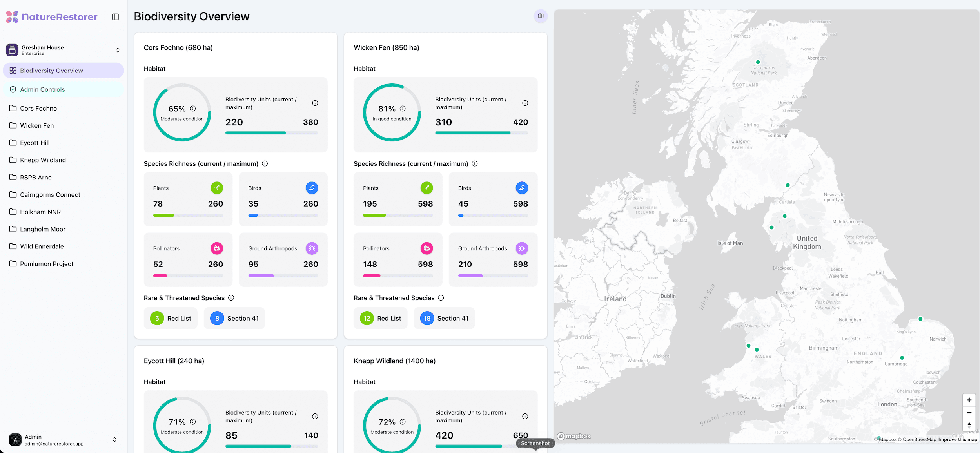Select Biodiversity Overview in the sidebar
This screenshot has width=980, height=453.
tap(63, 71)
